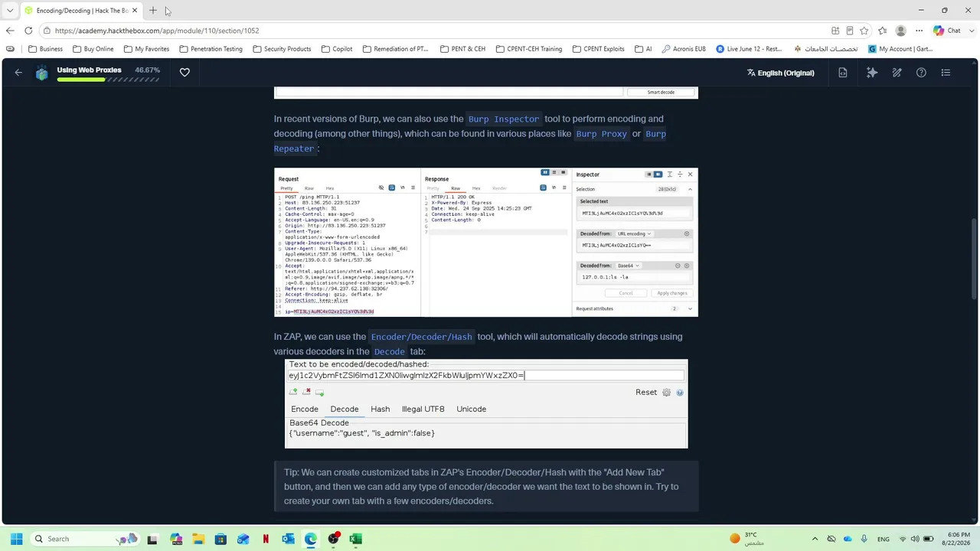Click the module progress bar at 46.67%
The height and width of the screenshot is (551, 980).
click(108, 80)
